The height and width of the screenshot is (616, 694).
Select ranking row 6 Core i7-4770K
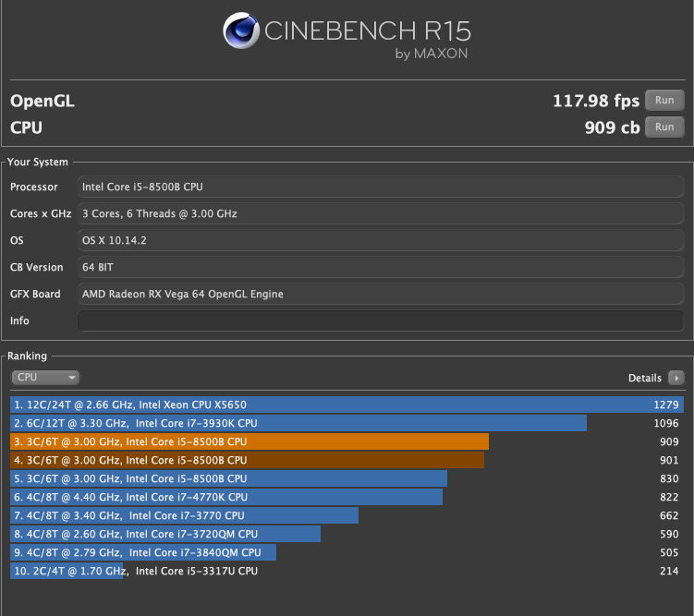click(x=347, y=497)
